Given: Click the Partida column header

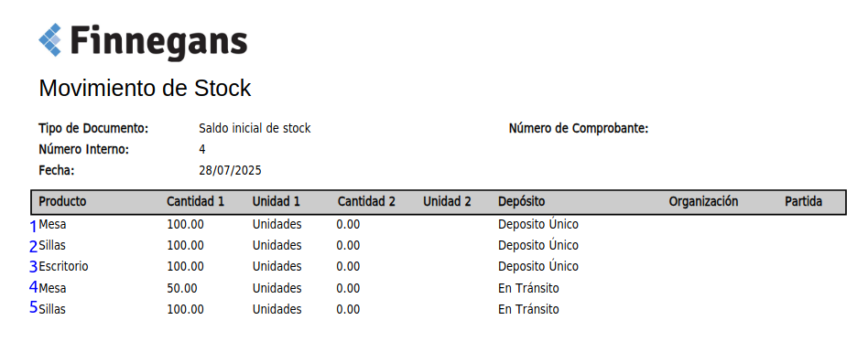Looking at the screenshot, I should pyautogui.click(x=803, y=202).
